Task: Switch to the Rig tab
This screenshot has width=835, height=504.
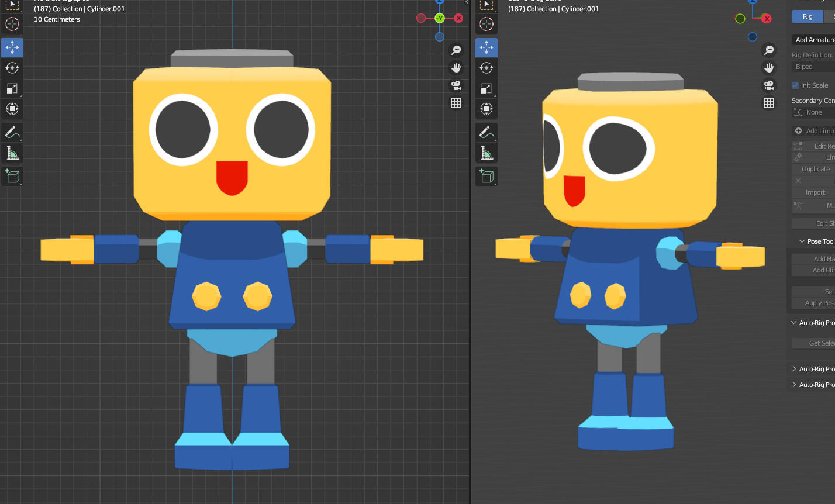Action: pyautogui.click(x=807, y=16)
